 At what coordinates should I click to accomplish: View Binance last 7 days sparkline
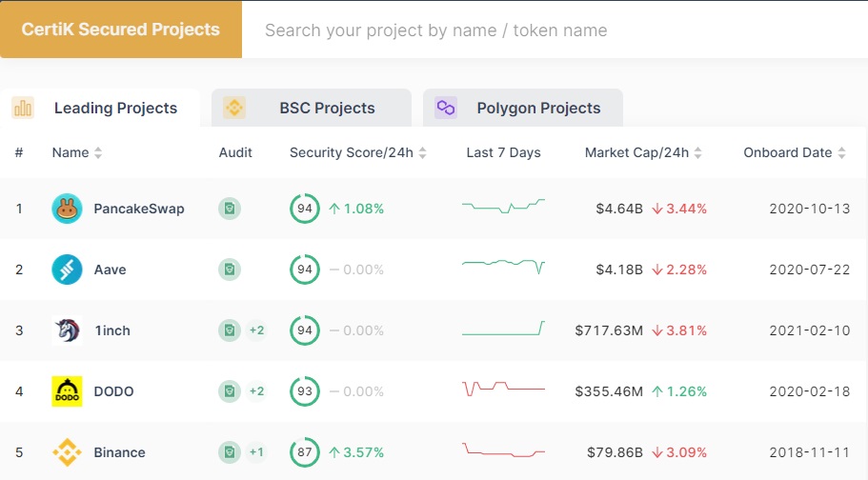point(503,450)
